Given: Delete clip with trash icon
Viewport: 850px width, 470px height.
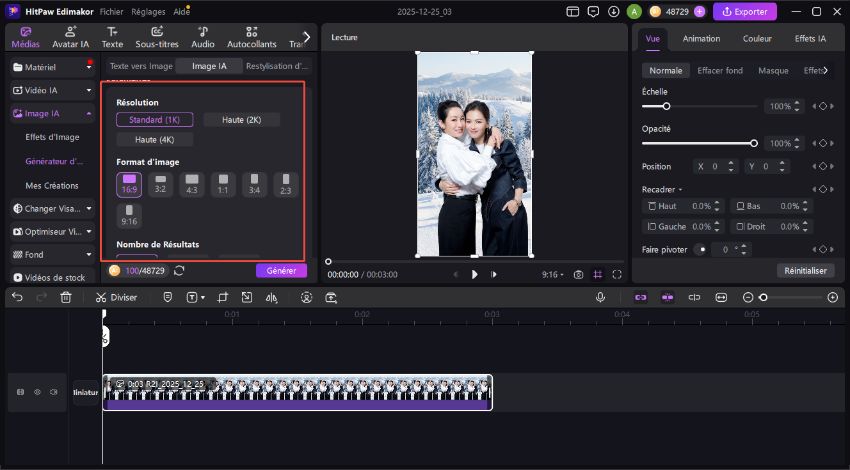Looking at the screenshot, I should click(x=66, y=297).
